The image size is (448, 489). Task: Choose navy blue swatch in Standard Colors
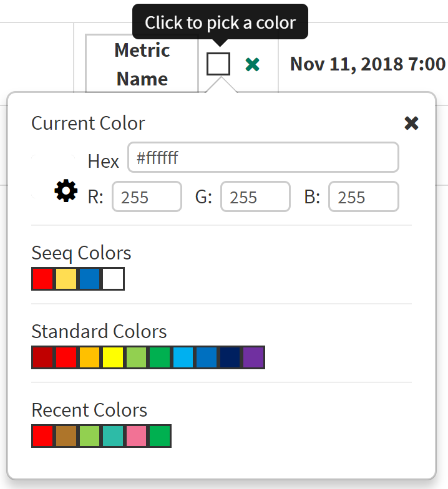pyautogui.click(x=230, y=357)
